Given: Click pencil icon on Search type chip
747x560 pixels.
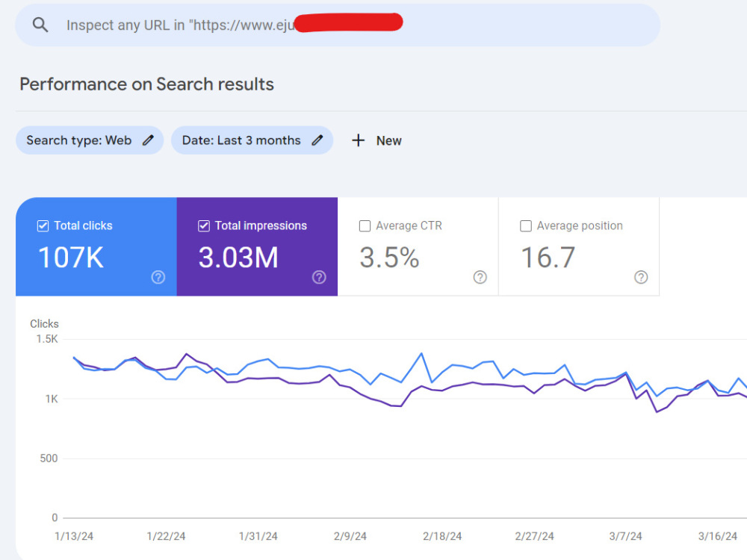Looking at the screenshot, I should pos(148,140).
